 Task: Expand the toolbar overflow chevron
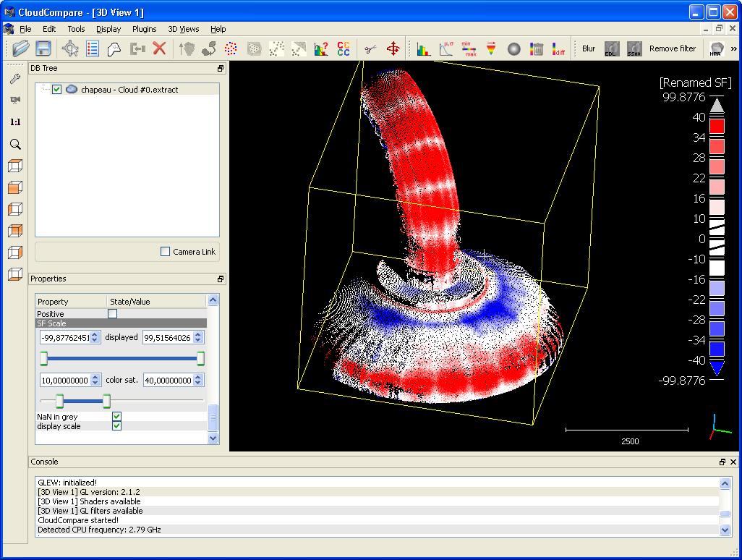tap(735, 48)
